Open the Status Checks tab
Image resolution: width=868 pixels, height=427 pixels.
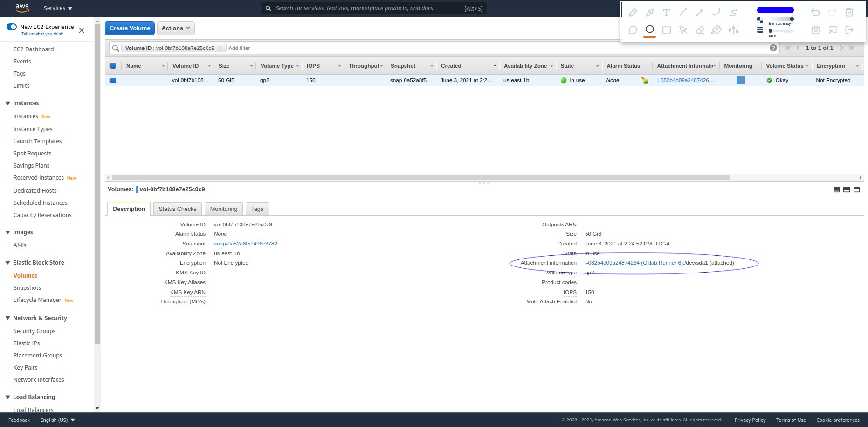tap(178, 209)
